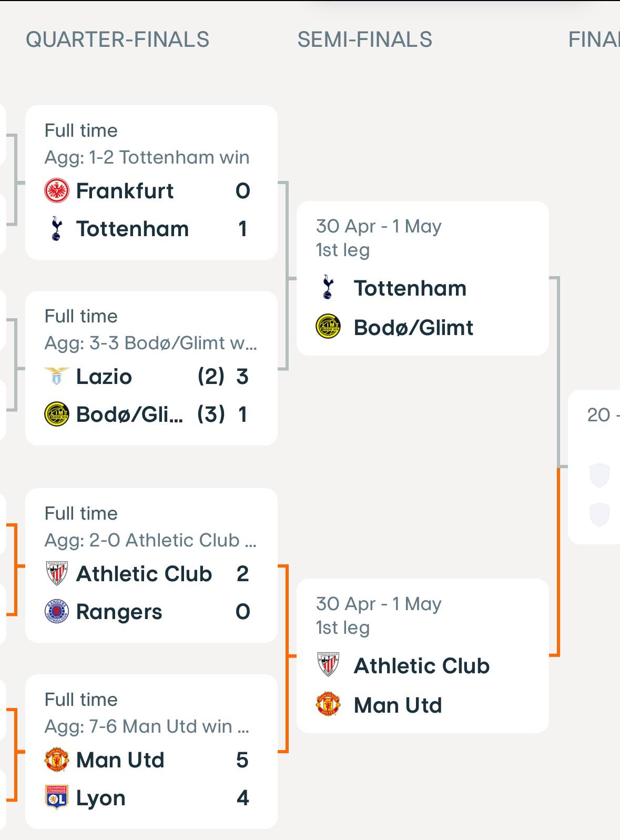Click Bodø/Glimt badge in quarter-final card
The height and width of the screenshot is (840, 620).
coord(57,414)
